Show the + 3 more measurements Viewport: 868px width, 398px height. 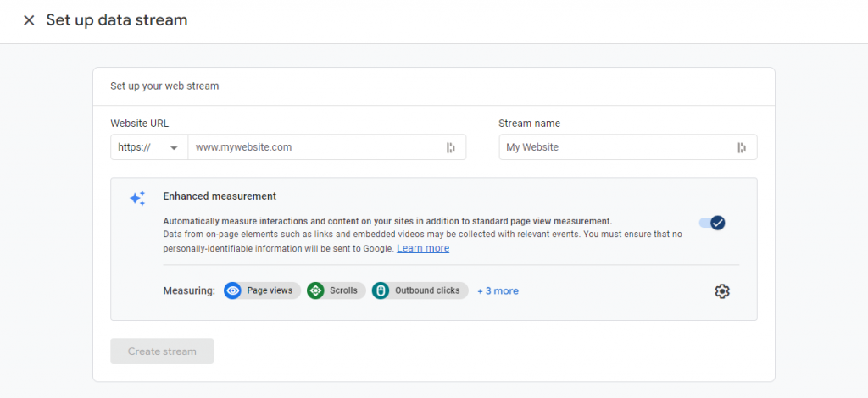pos(498,290)
